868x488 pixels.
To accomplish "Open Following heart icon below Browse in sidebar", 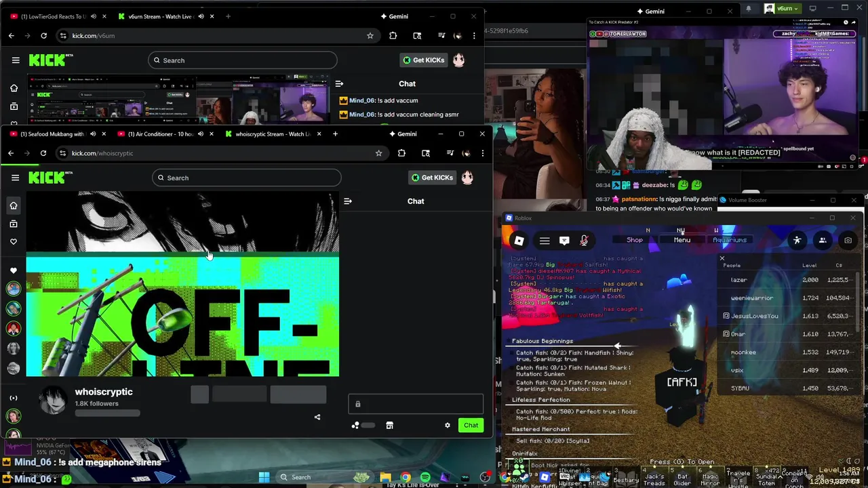I will (14, 242).
